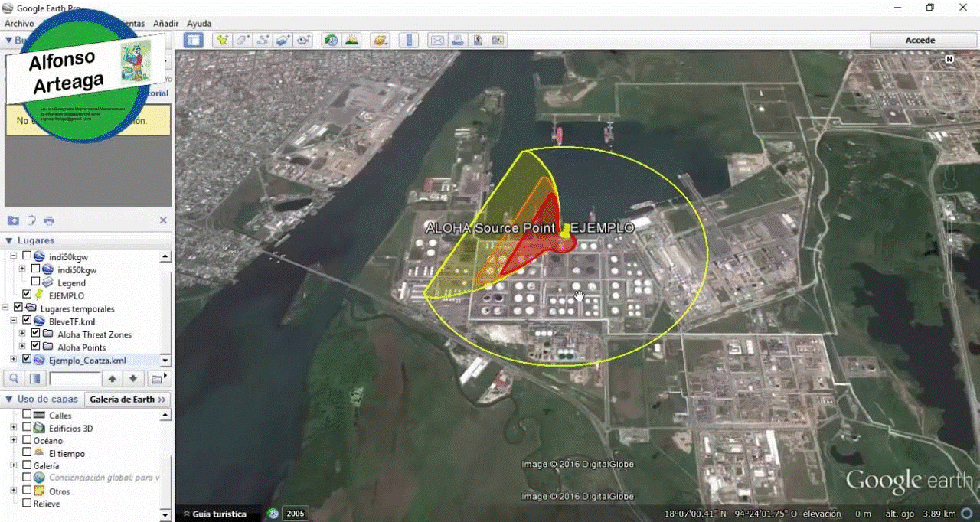Screen dimensions: 980x522
Task: Toggle the Lugares panel split-view button
Action: tap(34, 378)
